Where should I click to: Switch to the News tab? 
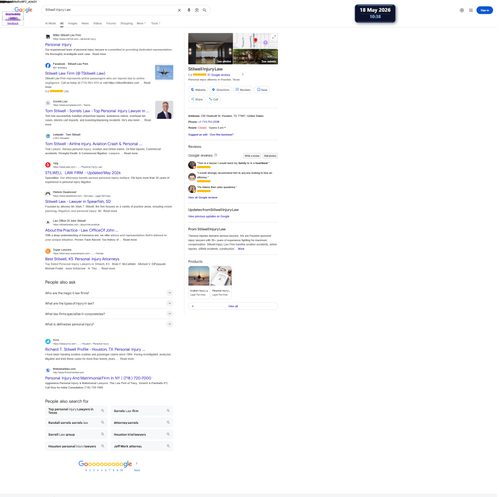pyautogui.click(x=86, y=24)
